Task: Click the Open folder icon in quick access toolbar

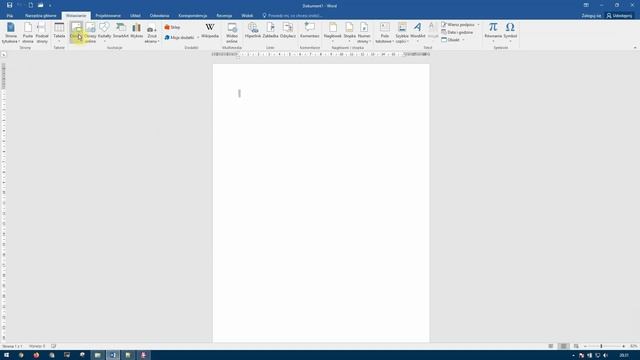Action: (x=40, y=5)
